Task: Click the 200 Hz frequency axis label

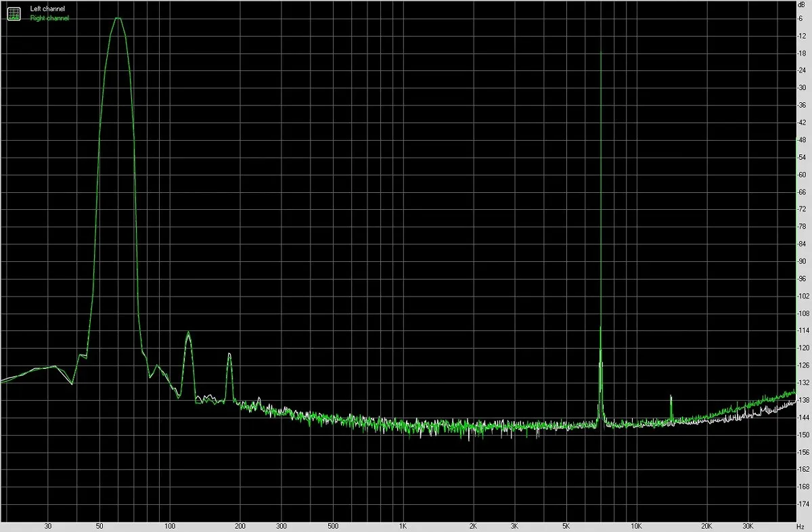Action: click(x=240, y=525)
